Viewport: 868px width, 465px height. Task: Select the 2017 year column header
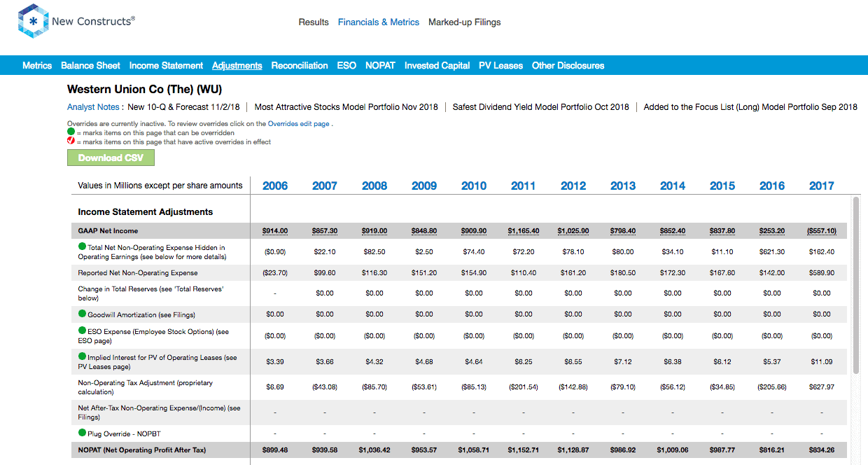(x=822, y=186)
